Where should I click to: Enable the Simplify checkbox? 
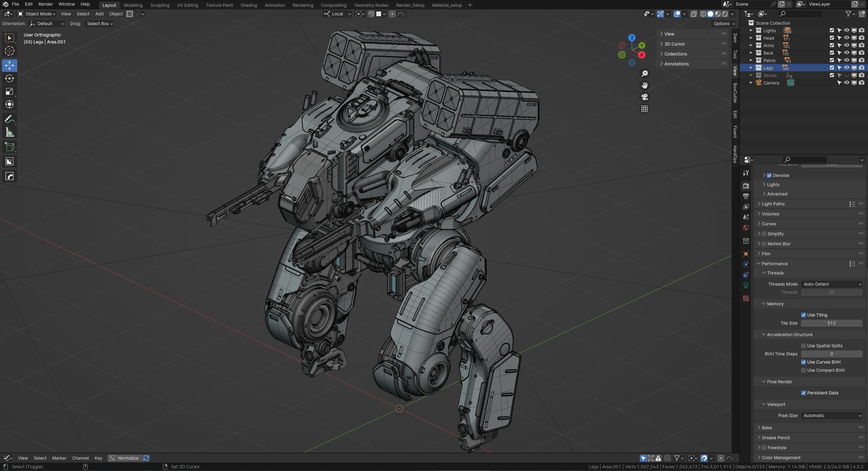[x=764, y=234]
